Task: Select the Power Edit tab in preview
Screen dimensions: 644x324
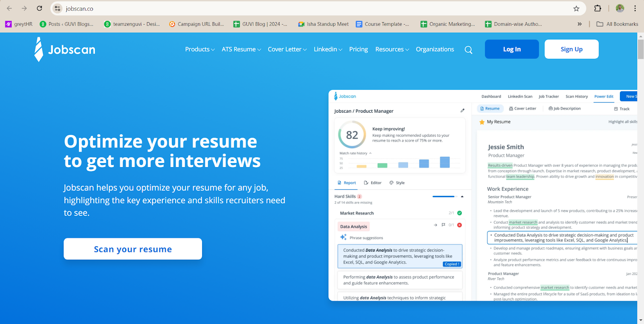Action: pos(604,97)
